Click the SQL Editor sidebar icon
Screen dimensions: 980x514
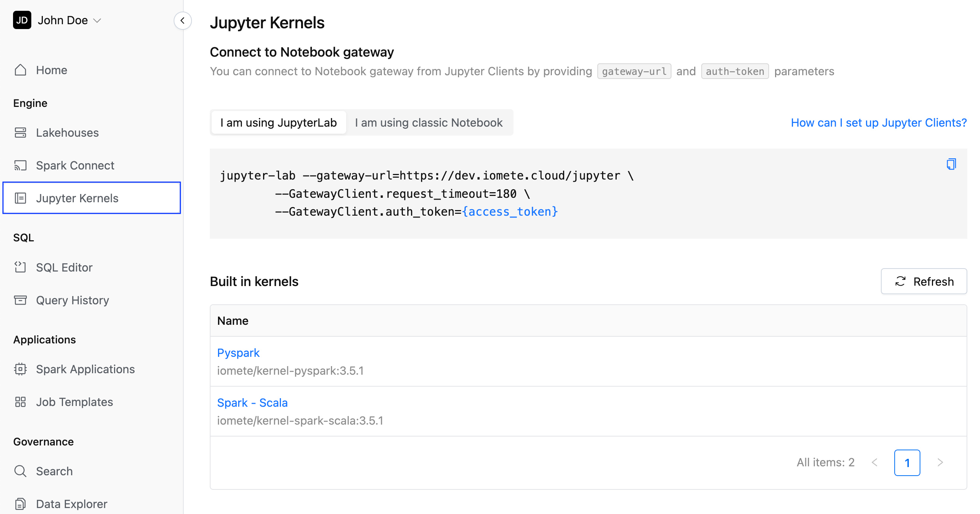pyautogui.click(x=19, y=266)
